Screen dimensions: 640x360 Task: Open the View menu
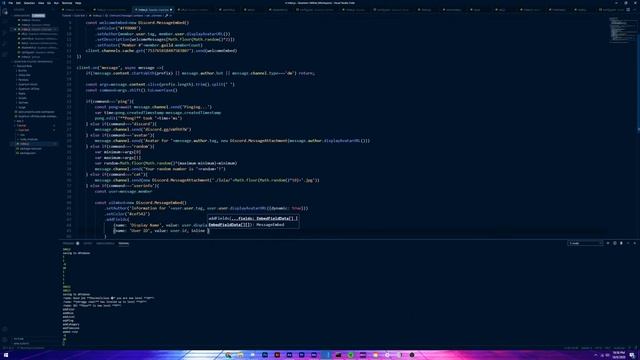tap(41, 3)
